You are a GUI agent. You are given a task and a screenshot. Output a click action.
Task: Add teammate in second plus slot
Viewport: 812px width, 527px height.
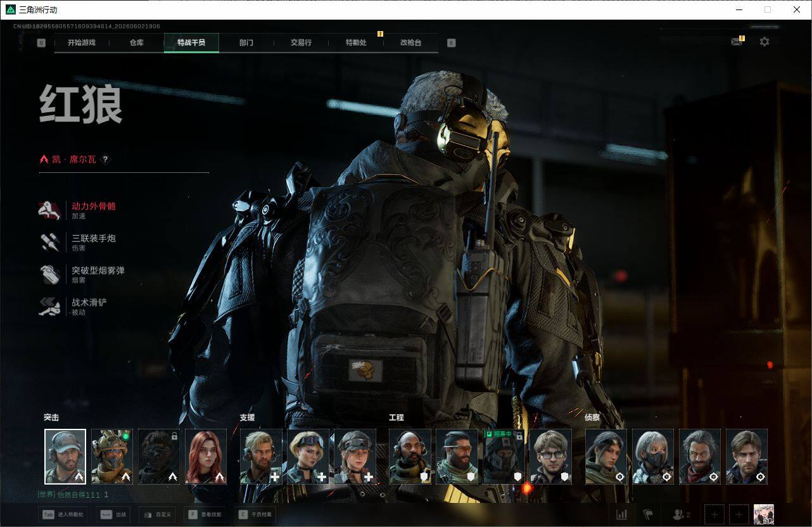point(739,514)
